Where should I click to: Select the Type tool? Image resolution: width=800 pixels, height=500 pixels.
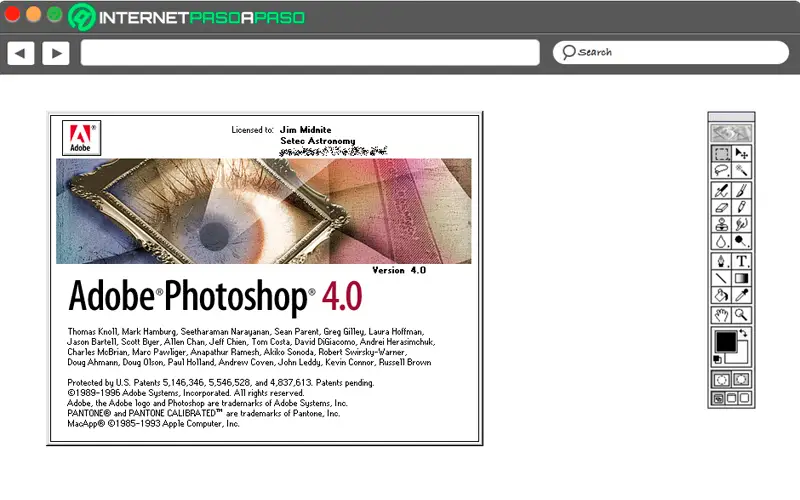tap(741, 261)
